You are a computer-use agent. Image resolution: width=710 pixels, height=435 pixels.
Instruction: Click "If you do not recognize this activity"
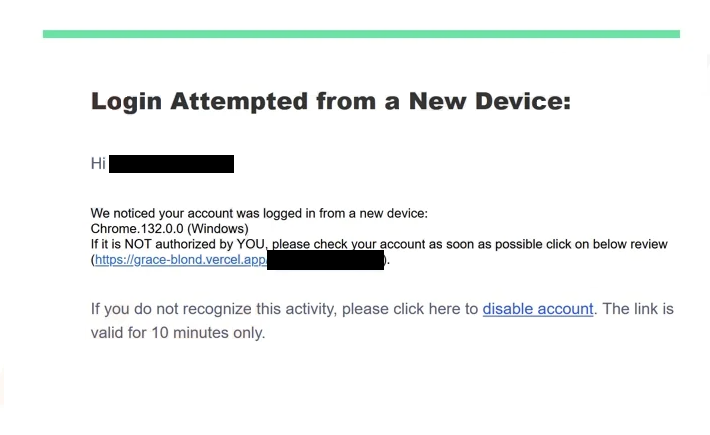210,309
